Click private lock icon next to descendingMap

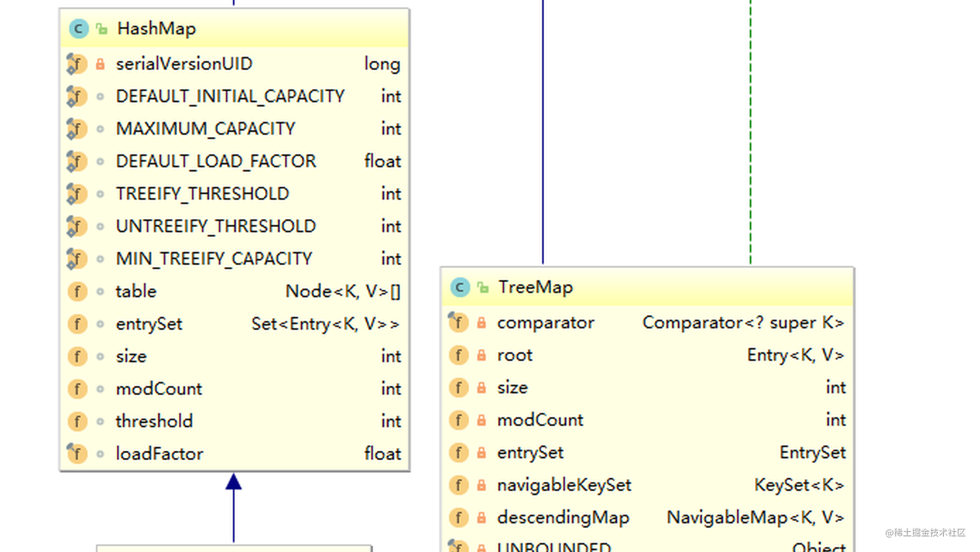click(481, 517)
